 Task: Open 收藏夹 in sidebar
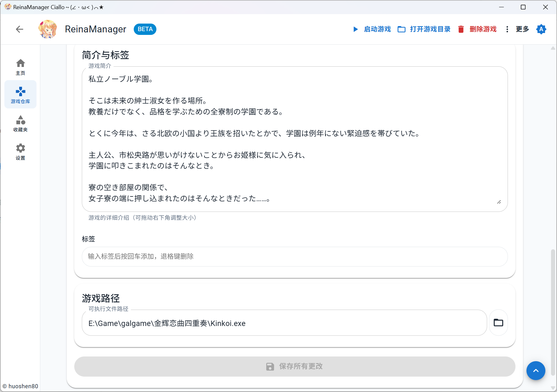[20, 123]
